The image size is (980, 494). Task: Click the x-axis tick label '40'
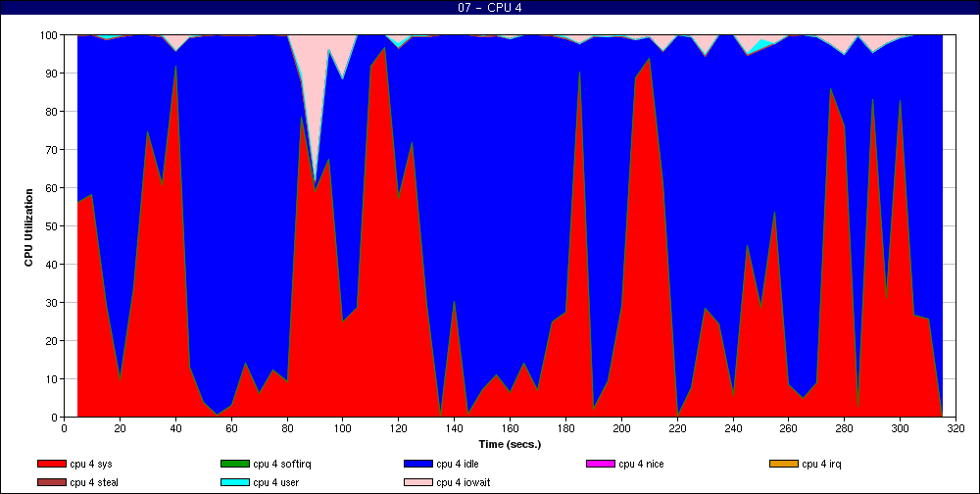click(x=175, y=428)
